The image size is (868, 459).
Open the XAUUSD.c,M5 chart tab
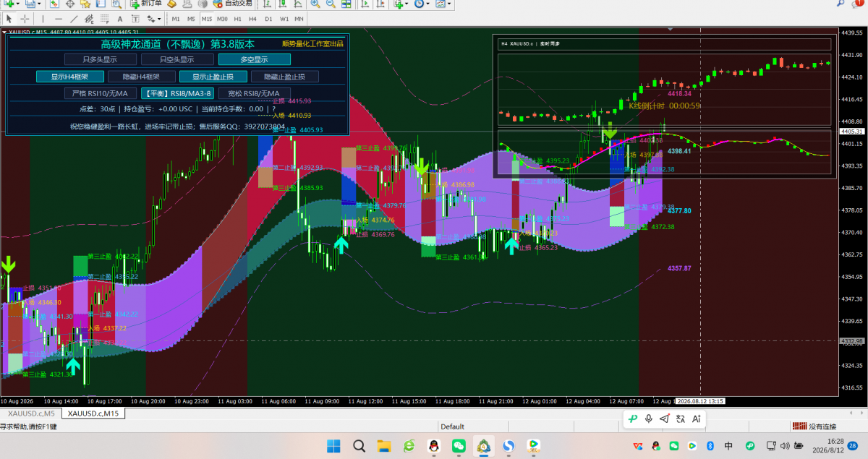point(30,413)
